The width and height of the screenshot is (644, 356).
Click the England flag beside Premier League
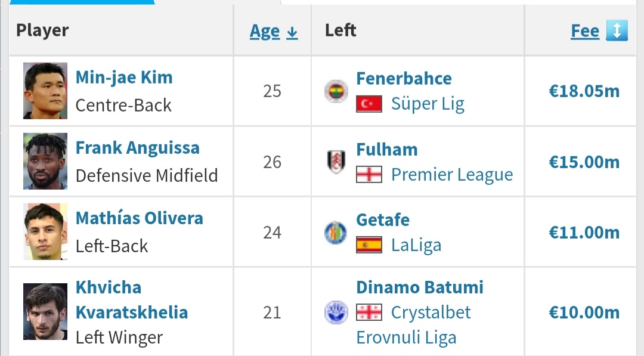pyautogui.click(x=369, y=175)
